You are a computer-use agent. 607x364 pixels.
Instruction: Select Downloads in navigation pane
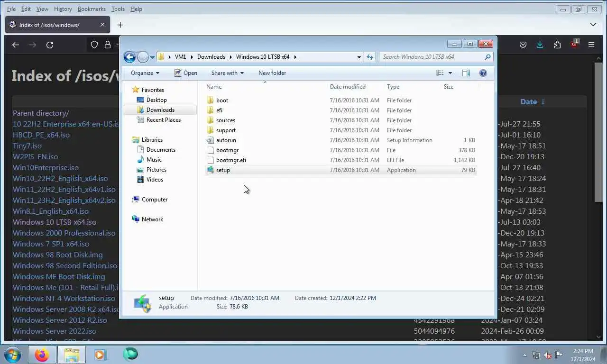tap(160, 110)
